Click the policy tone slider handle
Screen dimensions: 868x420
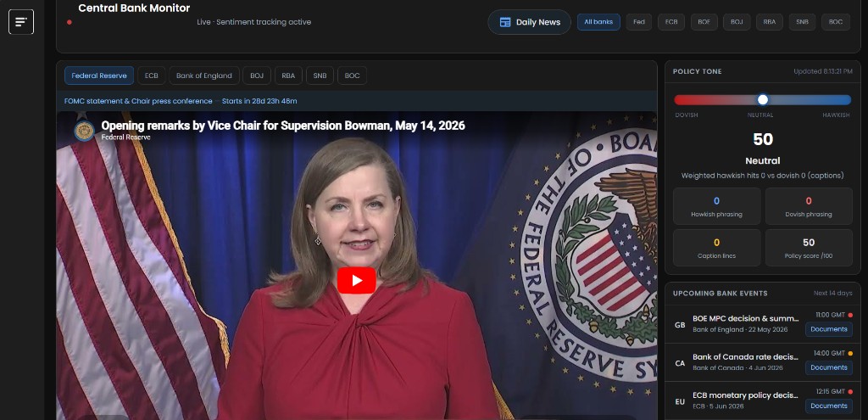tap(763, 100)
